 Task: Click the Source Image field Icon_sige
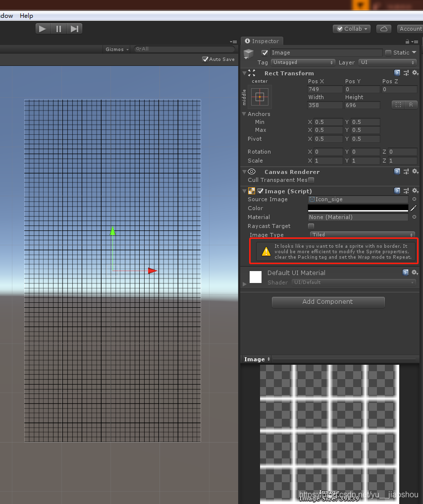[358, 199]
